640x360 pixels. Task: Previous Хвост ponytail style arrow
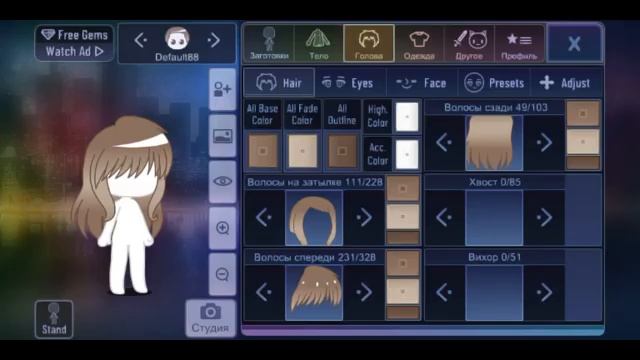coord(444,218)
